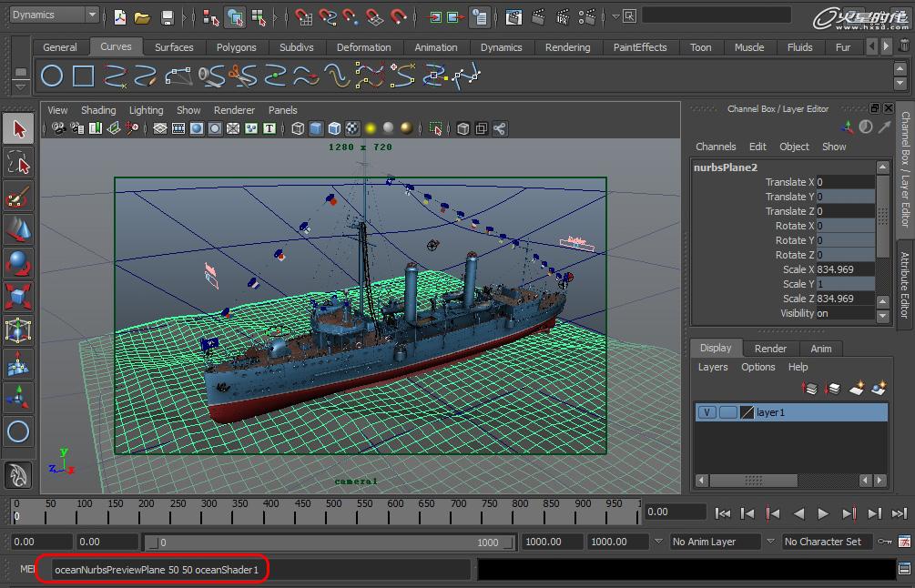Toggle the textured display checker icon
This screenshot has width=915, height=588.
pos(351,129)
